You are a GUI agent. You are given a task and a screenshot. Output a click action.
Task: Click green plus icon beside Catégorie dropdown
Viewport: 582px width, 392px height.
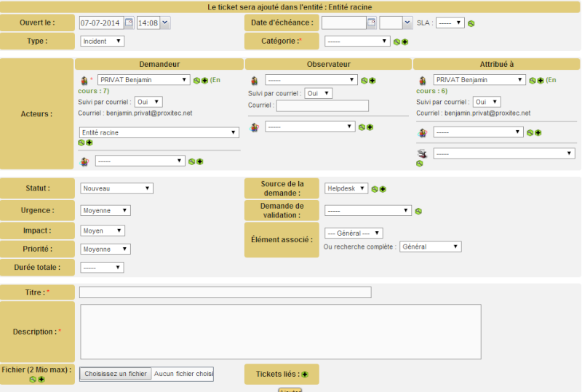coord(404,42)
